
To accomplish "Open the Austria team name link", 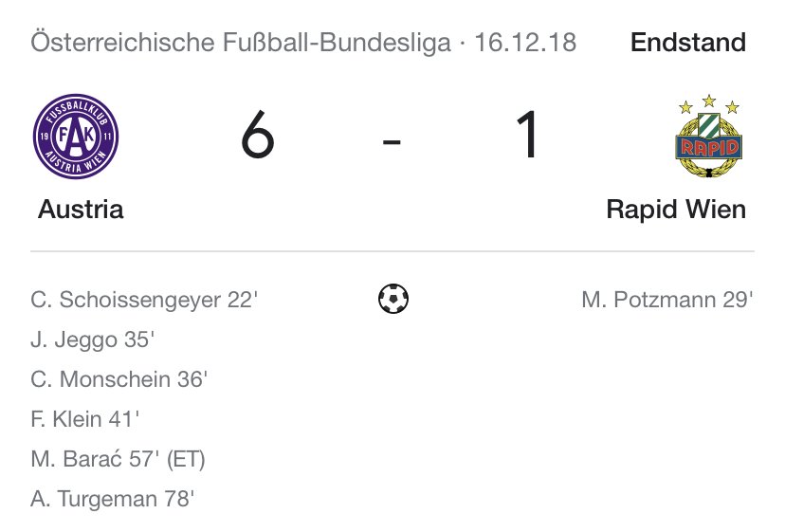I will [81, 209].
